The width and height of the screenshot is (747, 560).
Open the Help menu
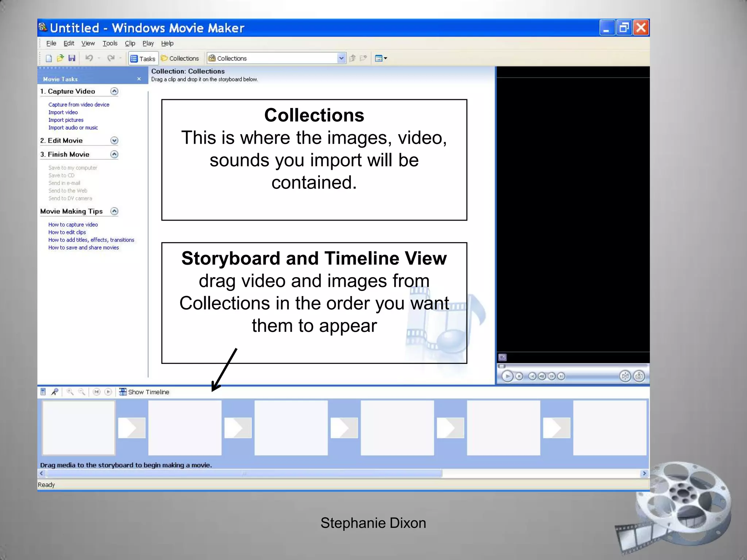(x=167, y=43)
